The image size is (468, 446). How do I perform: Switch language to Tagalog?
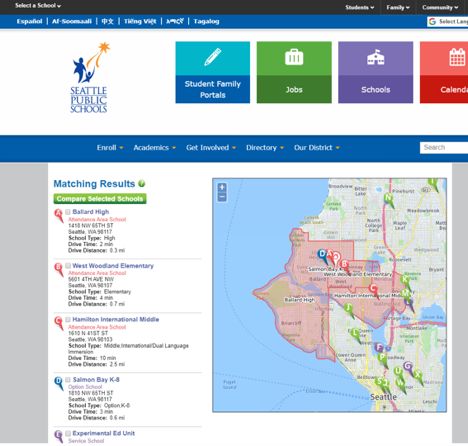pyautogui.click(x=206, y=21)
